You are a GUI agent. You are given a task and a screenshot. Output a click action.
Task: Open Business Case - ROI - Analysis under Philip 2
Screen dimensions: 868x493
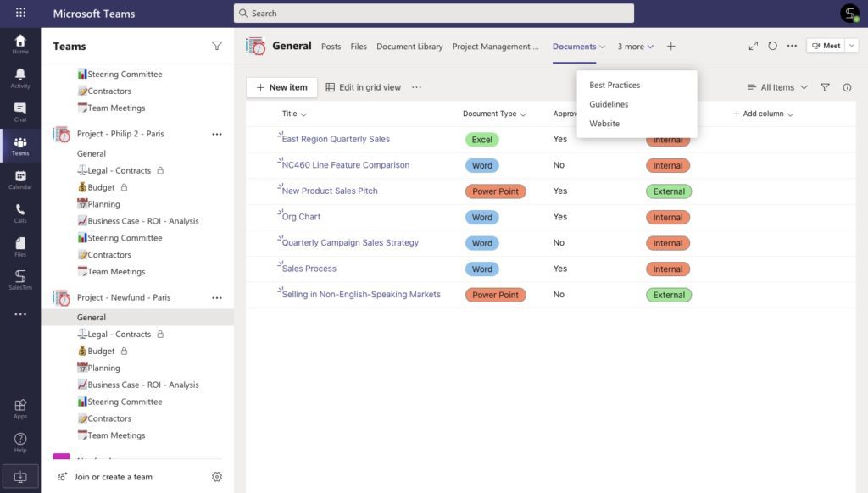coord(137,221)
